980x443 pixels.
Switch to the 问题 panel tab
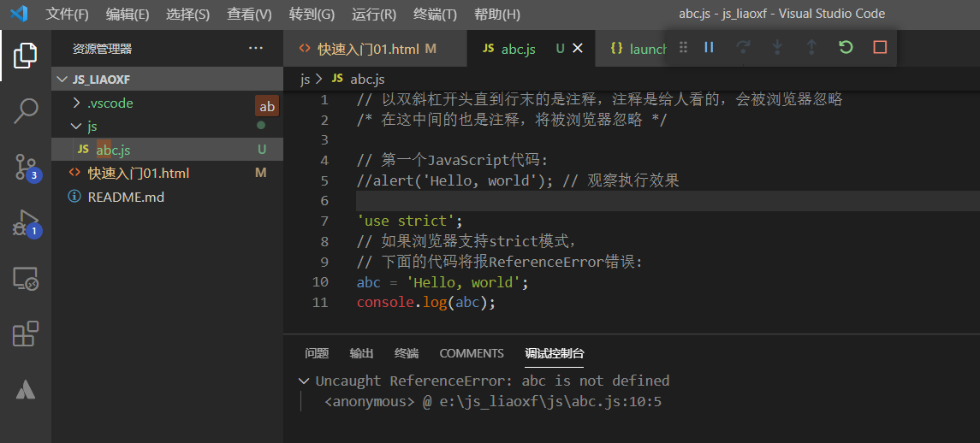click(317, 353)
